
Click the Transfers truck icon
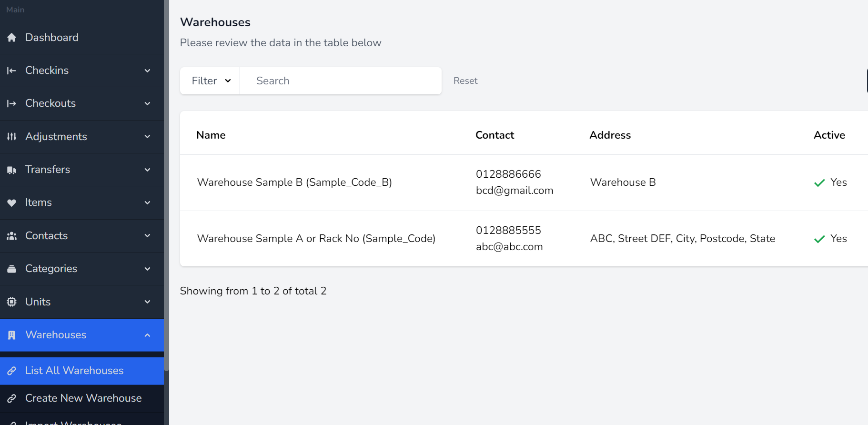(12, 170)
